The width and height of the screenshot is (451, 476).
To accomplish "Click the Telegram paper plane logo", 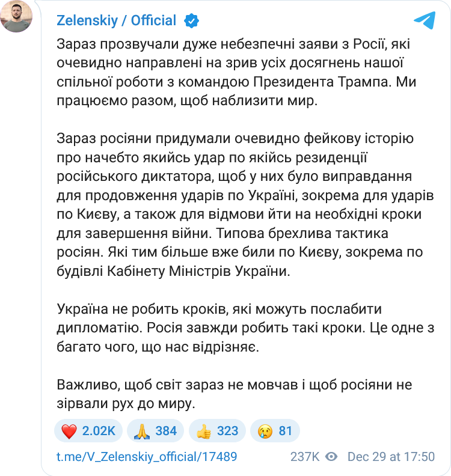I will [x=424, y=21].
